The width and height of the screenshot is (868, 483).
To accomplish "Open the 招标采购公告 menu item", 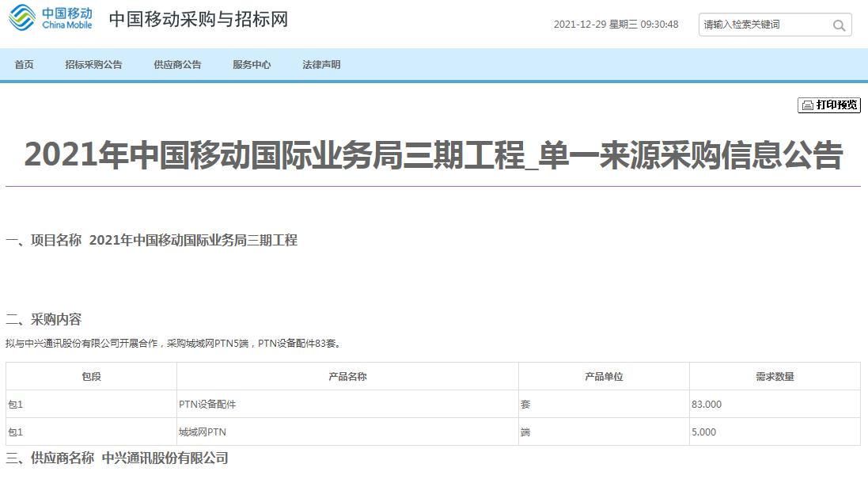I will [x=93, y=65].
